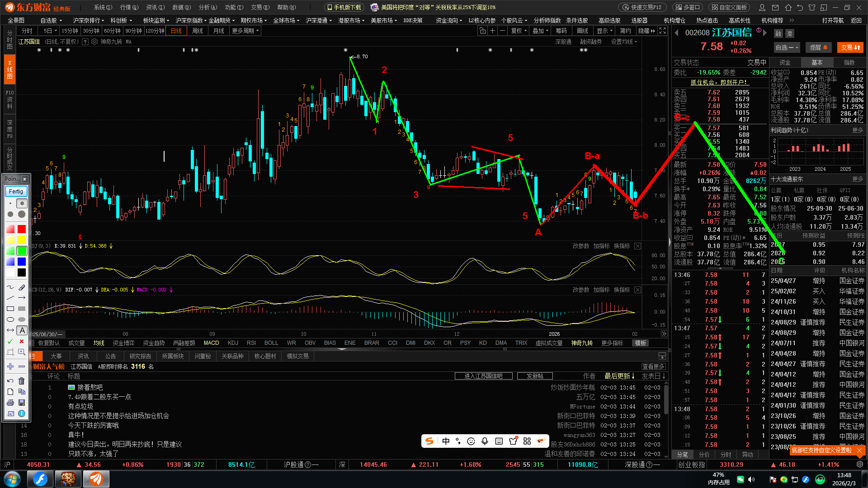Select the BOLL indicator tab
This screenshot has height=488, width=868.
point(271,343)
